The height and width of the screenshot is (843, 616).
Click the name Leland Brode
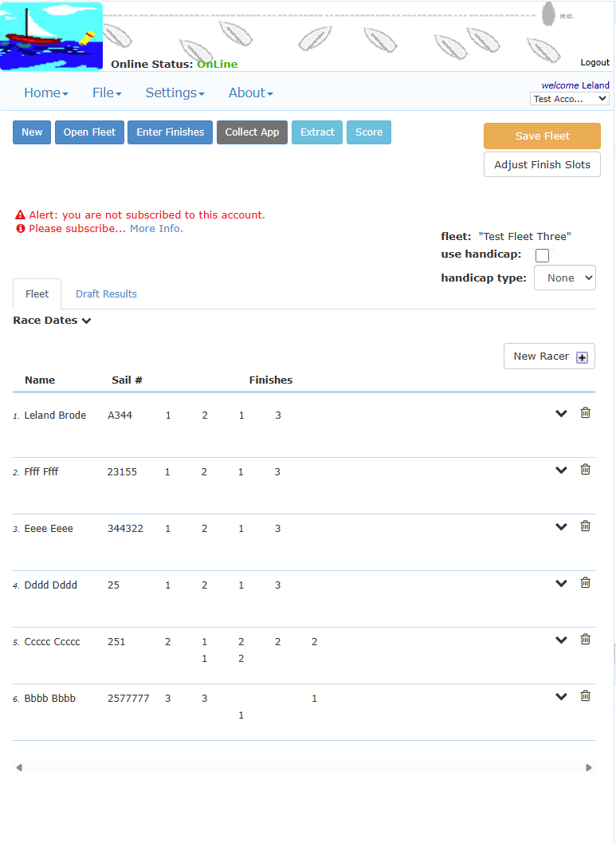[55, 415]
